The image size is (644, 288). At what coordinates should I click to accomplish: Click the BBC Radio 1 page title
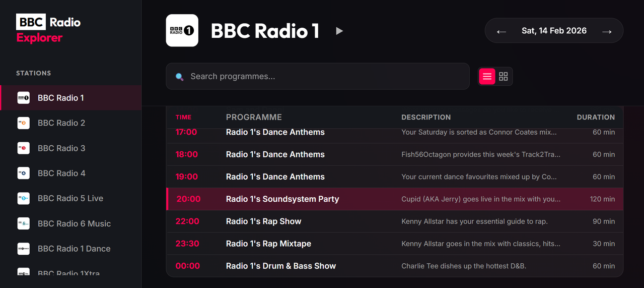point(265,31)
